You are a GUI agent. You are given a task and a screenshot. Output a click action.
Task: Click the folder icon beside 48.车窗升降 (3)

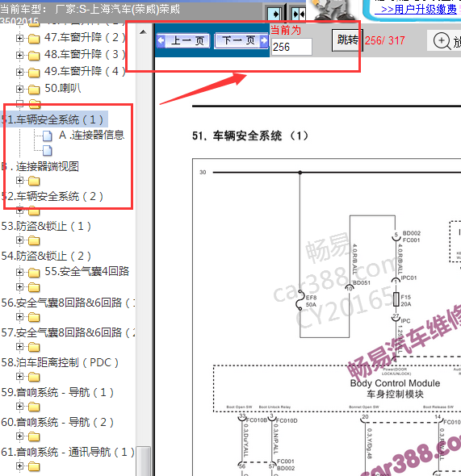point(34,56)
